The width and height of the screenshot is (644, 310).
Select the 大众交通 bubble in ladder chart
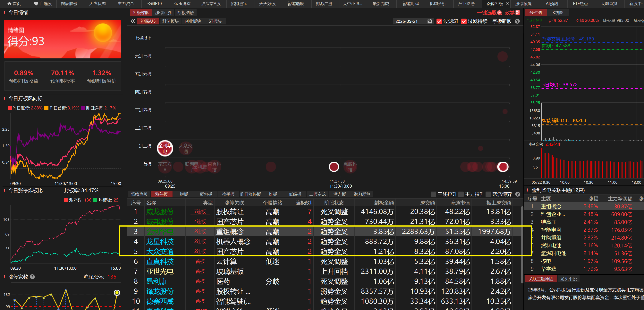[x=185, y=148]
